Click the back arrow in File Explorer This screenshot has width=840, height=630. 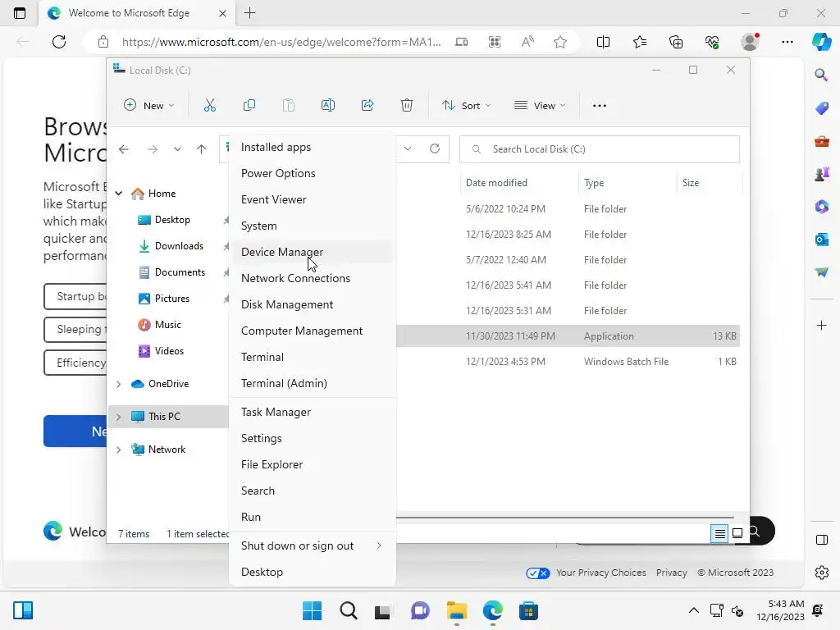point(124,149)
